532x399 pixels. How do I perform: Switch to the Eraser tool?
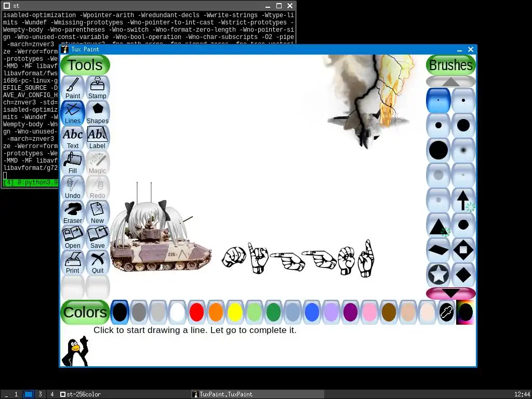[x=73, y=212]
